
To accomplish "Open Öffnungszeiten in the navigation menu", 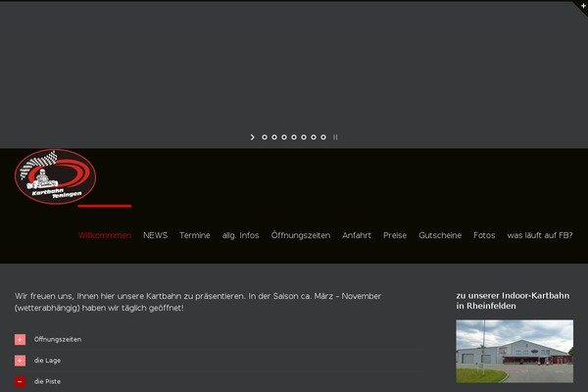I will click(301, 235).
